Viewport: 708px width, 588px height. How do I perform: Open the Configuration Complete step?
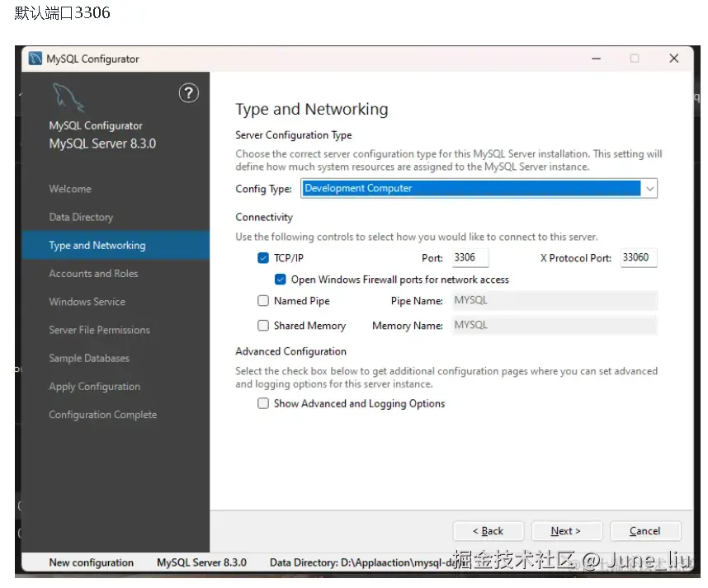click(103, 415)
